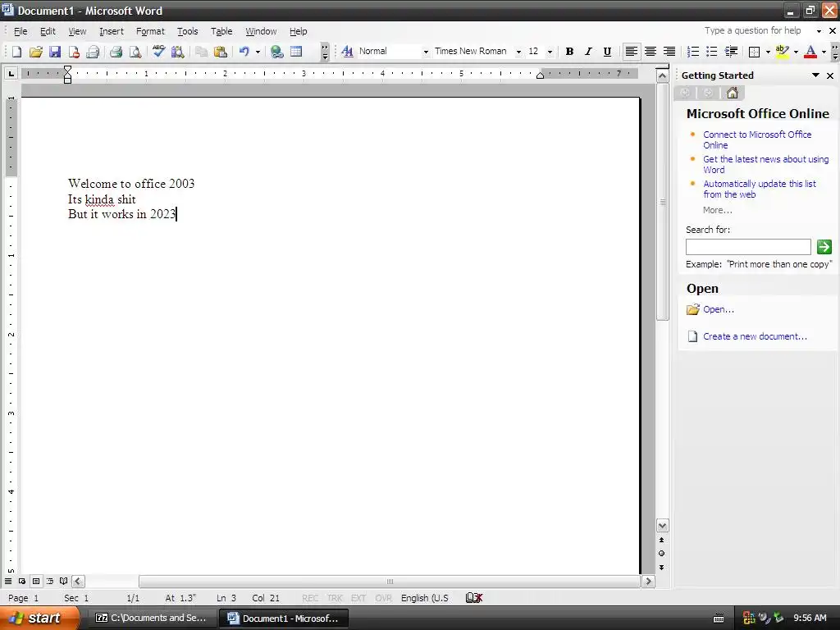Screen dimensions: 840x630
Task: Click the green search Go arrow button
Action: click(x=824, y=246)
